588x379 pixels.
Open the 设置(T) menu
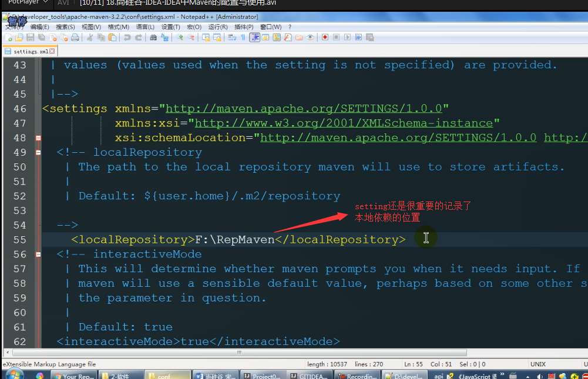[170, 27]
